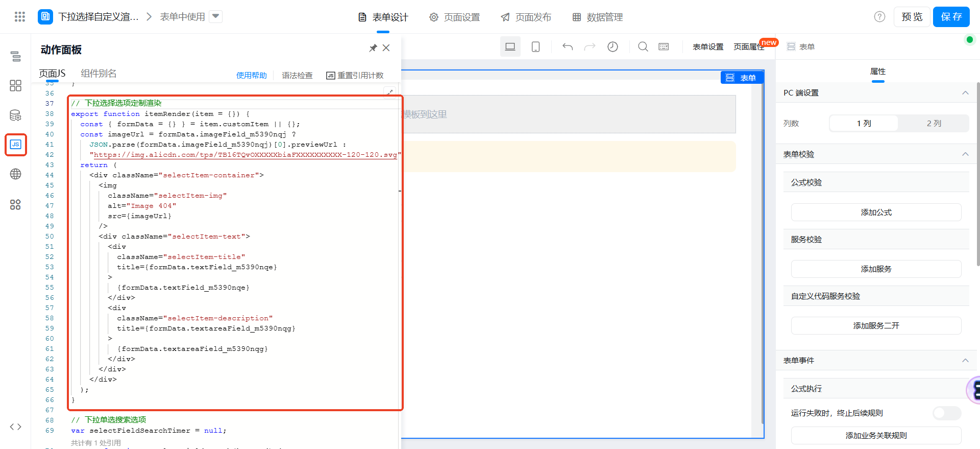Click the 重置引用计数 button

[x=355, y=76]
